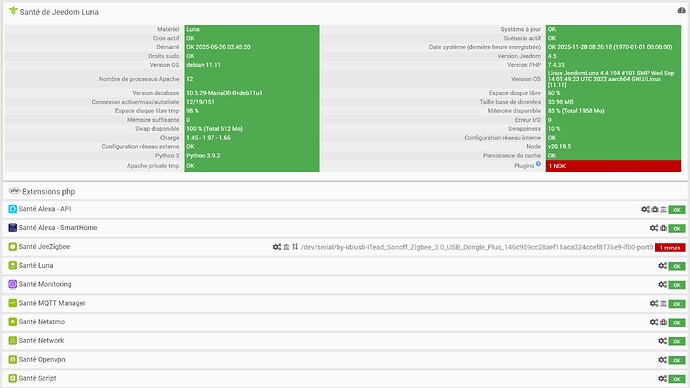This screenshot has height=388, width=690.
Task: Click medkit dependencies icon in Alexa - SmartHome row
Action: (663, 228)
